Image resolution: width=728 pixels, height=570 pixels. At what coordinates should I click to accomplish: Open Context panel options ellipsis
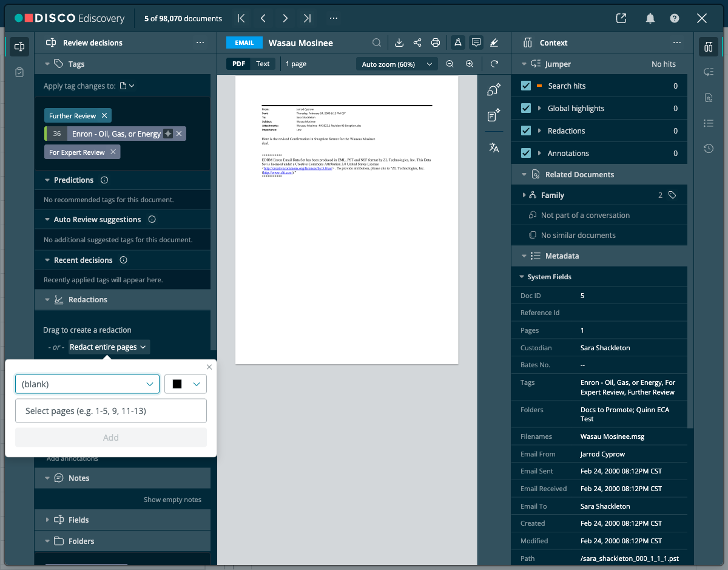tap(677, 42)
